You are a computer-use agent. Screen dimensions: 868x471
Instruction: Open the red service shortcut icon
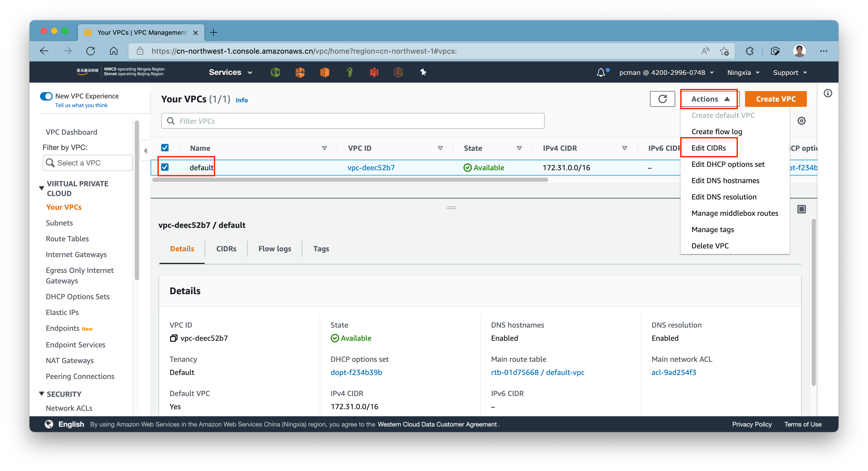374,72
